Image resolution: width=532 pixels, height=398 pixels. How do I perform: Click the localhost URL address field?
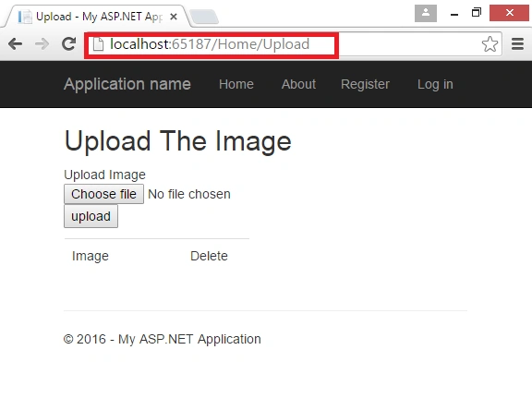click(x=293, y=44)
